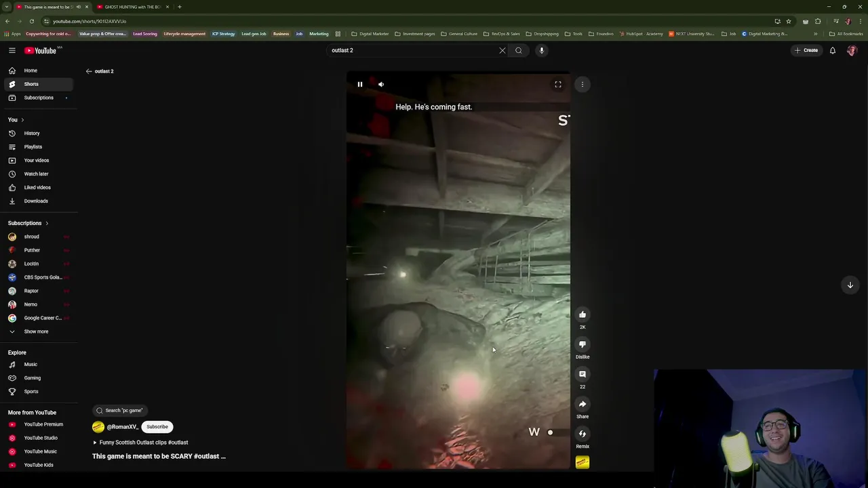Reload the page in the browser
The height and width of the screenshot is (488, 868).
[32, 21]
